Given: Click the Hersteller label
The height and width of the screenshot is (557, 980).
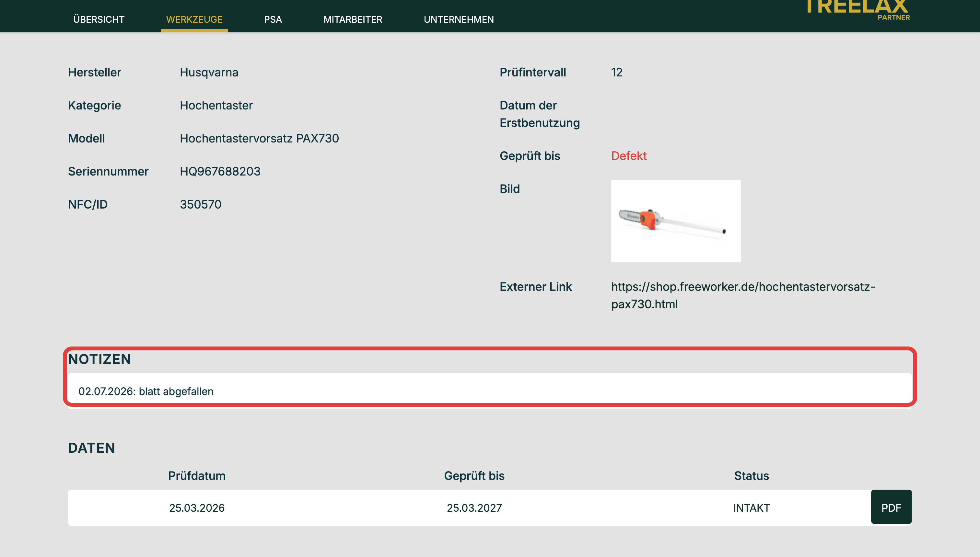Looking at the screenshot, I should 95,72.
